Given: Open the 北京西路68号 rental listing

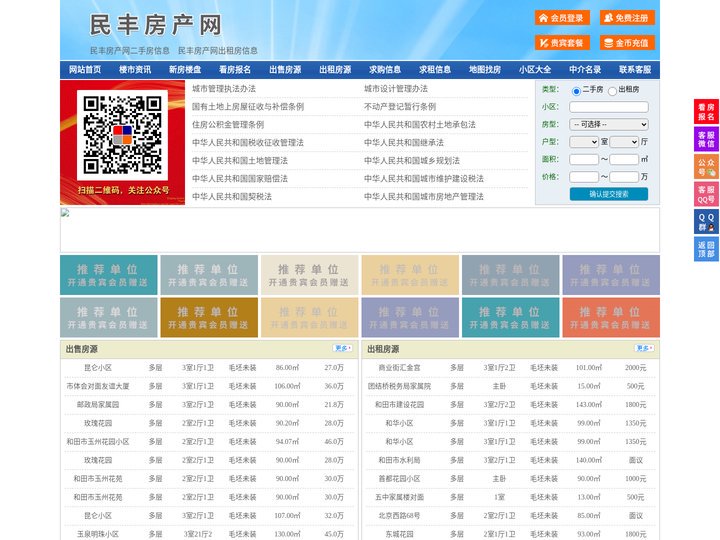Looking at the screenshot, I should (399, 516).
